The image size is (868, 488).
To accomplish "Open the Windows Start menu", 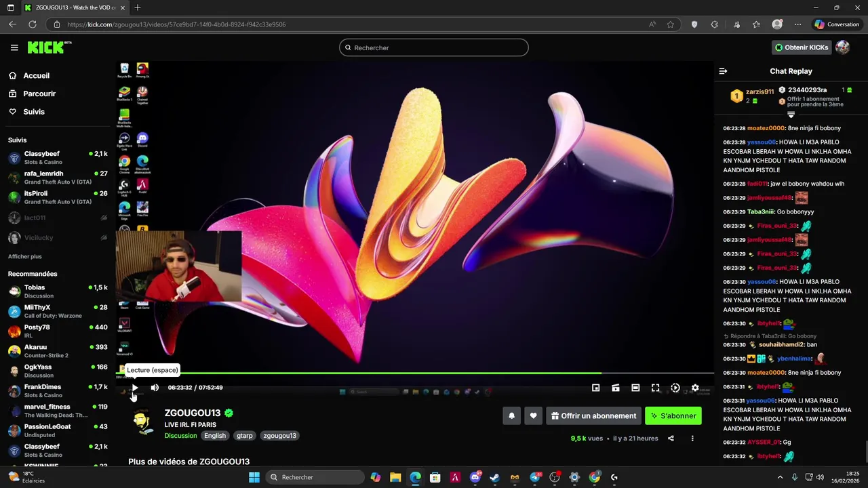I will pyautogui.click(x=254, y=477).
